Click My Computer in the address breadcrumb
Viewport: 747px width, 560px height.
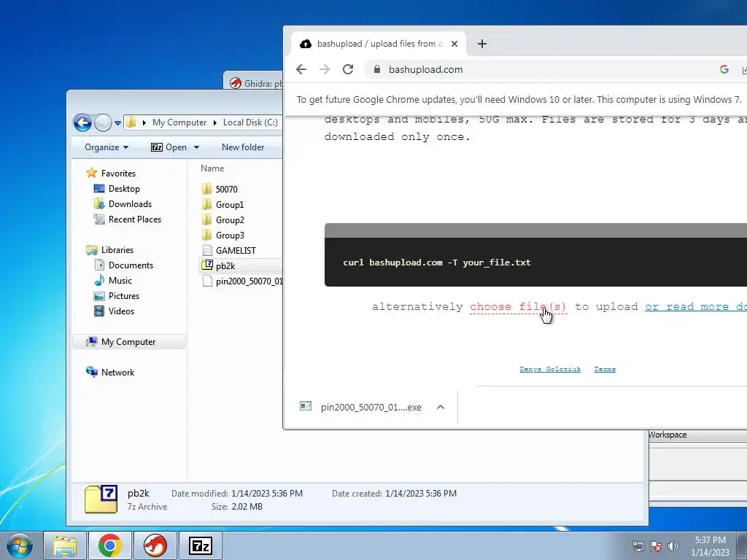tap(179, 122)
